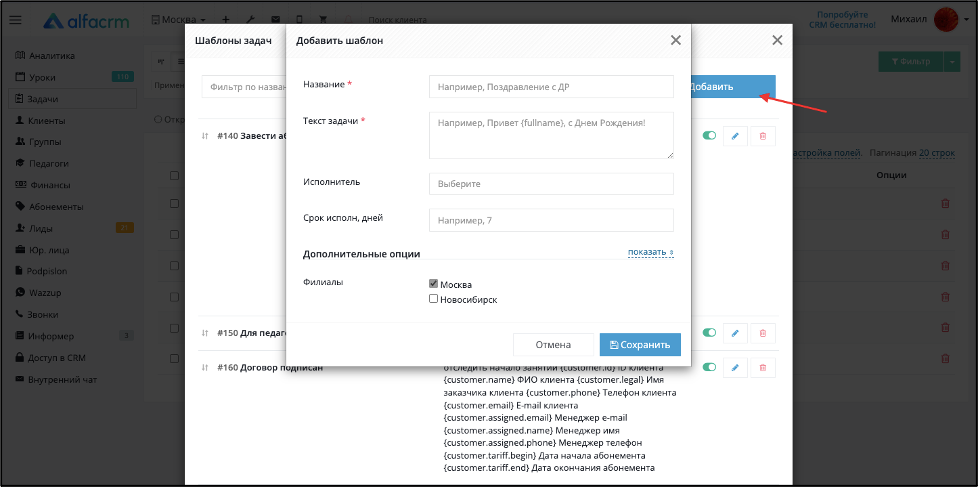Open the shopping cart icon
This screenshot has width=979, height=487.
click(323, 20)
